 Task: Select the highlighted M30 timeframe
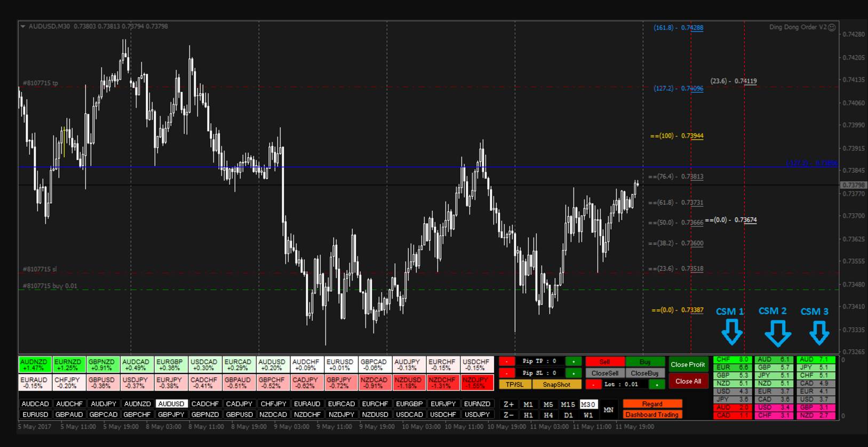[x=588, y=404]
